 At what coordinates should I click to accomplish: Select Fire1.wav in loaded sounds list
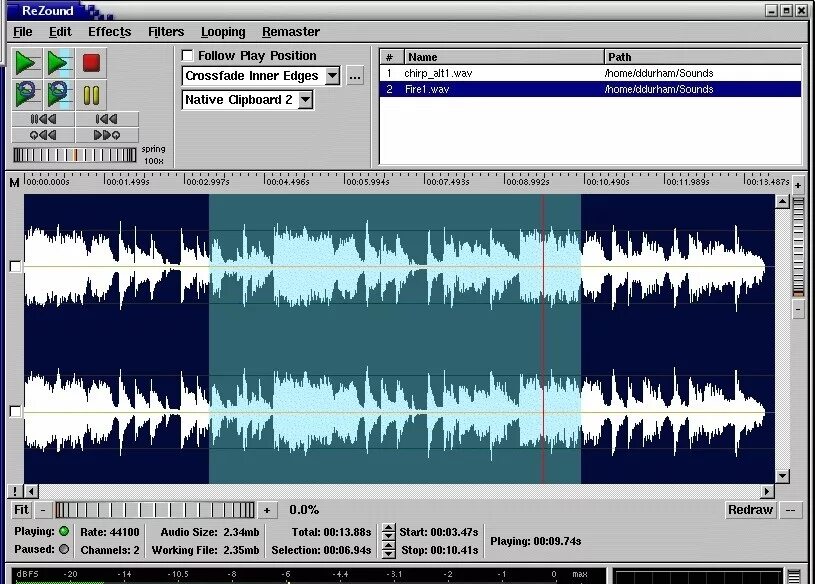tap(590, 89)
